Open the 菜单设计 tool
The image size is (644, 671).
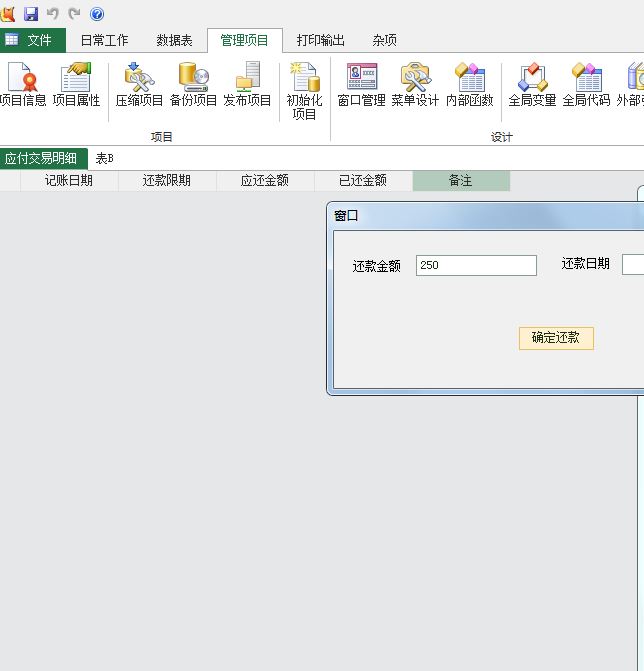coord(415,79)
